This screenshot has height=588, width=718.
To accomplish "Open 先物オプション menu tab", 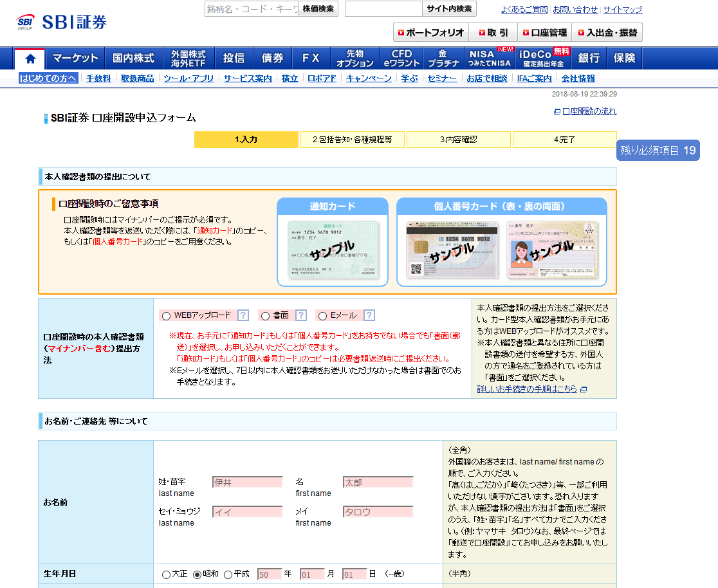I will click(x=355, y=58).
